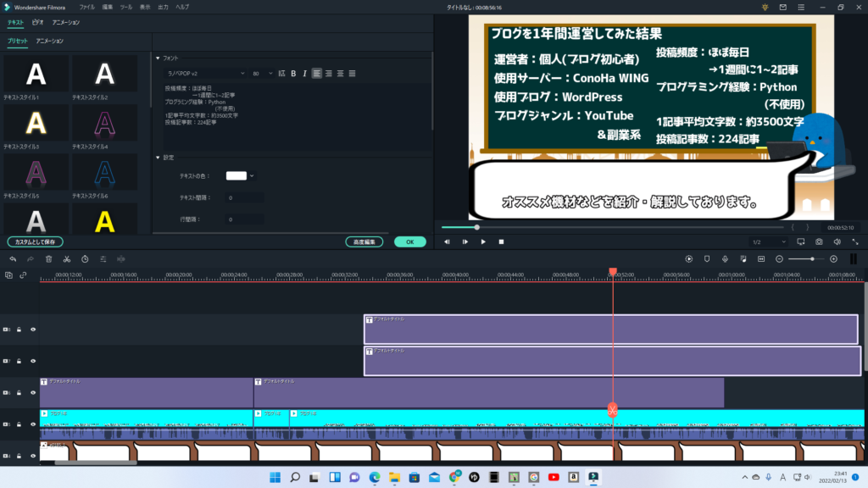Click the カスタムとして保存 button
Viewport: 868px width, 488px height.
(35, 241)
